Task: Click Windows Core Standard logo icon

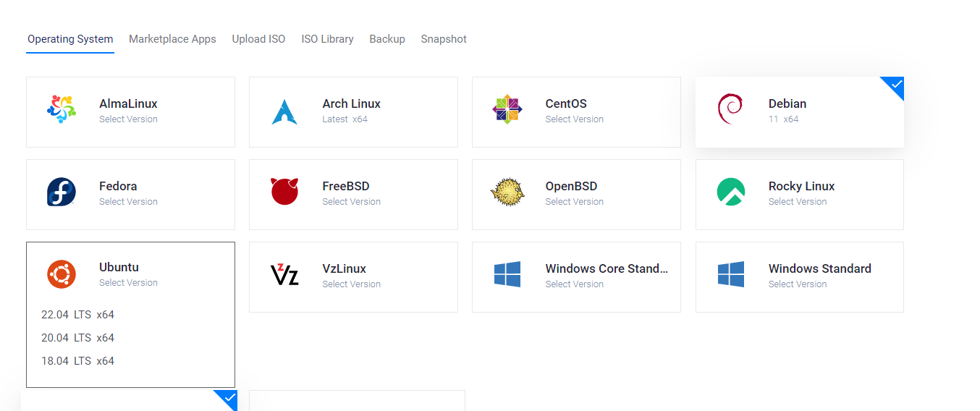Action: click(507, 274)
